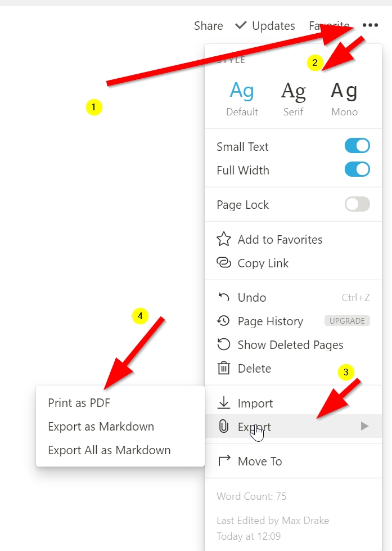Click the Undo arrow icon

point(224,298)
